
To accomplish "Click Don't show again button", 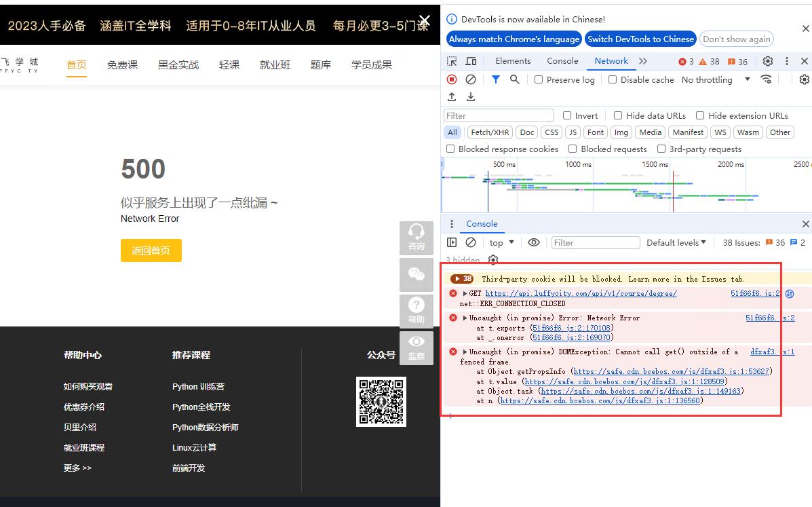I will pyautogui.click(x=737, y=39).
